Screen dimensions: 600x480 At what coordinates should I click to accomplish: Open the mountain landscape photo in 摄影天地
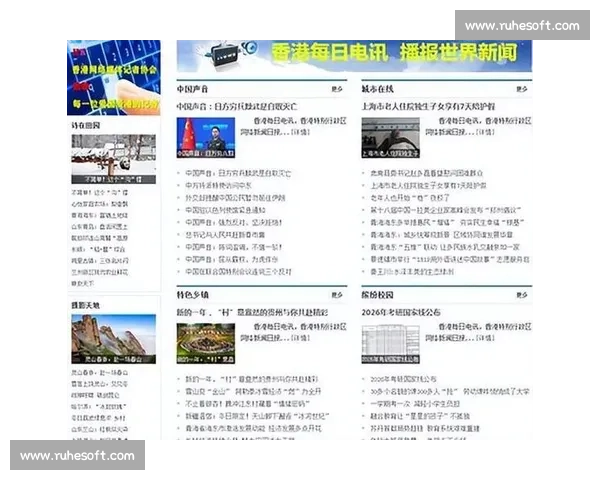(113, 339)
